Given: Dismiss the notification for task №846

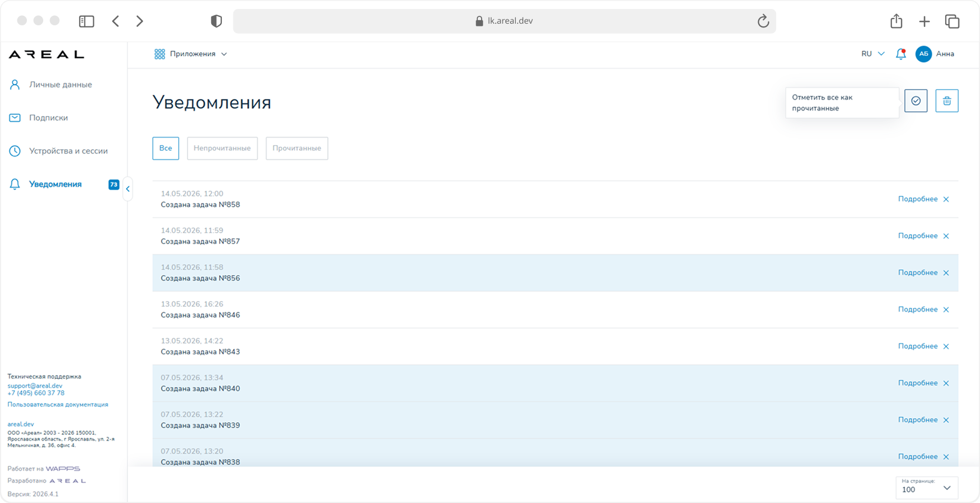Looking at the screenshot, I should [x=946, y=309].
